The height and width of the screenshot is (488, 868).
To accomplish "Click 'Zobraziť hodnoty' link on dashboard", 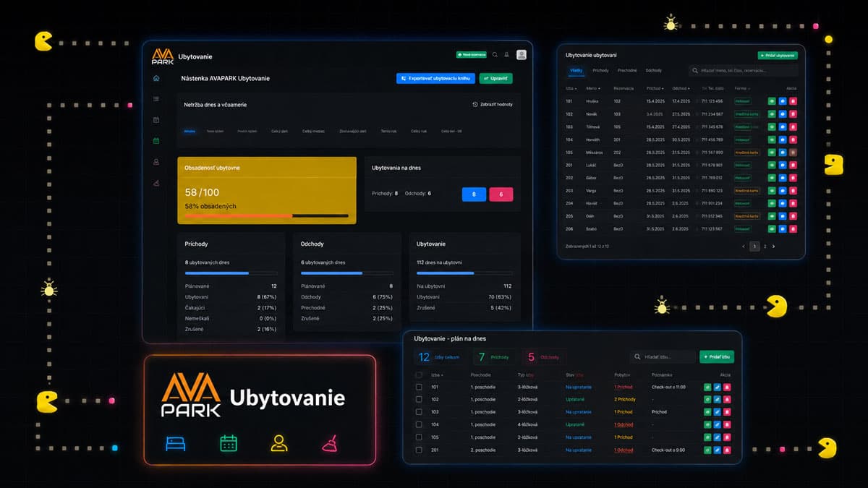I will click(493, 104).
